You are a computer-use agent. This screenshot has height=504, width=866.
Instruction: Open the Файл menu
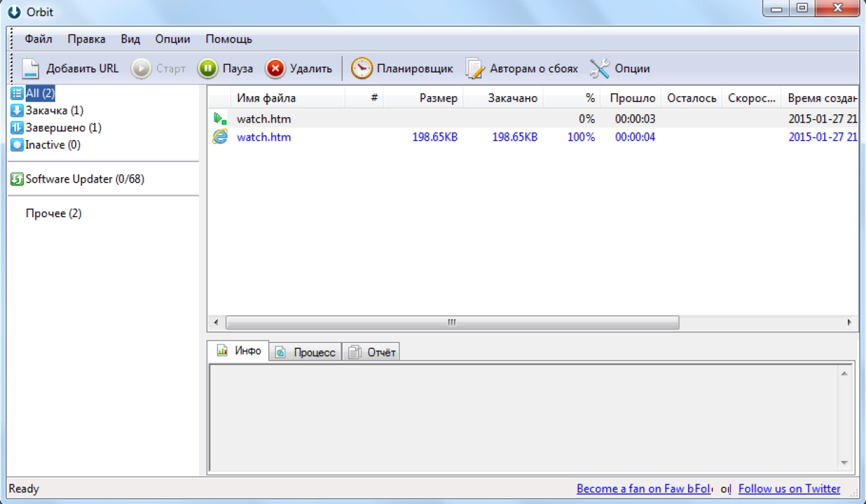39,39
